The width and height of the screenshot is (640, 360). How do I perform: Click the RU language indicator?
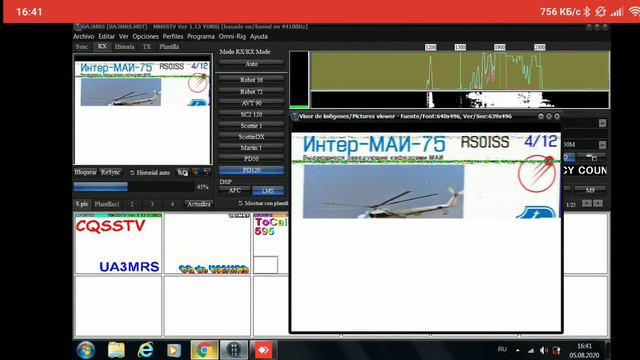tap(502, 349)
